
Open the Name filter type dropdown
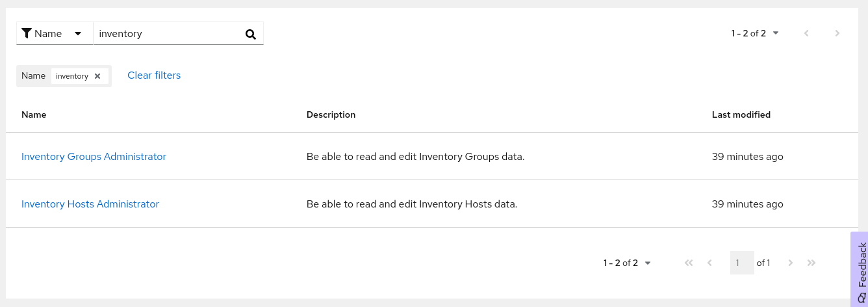tap(55, 34)
